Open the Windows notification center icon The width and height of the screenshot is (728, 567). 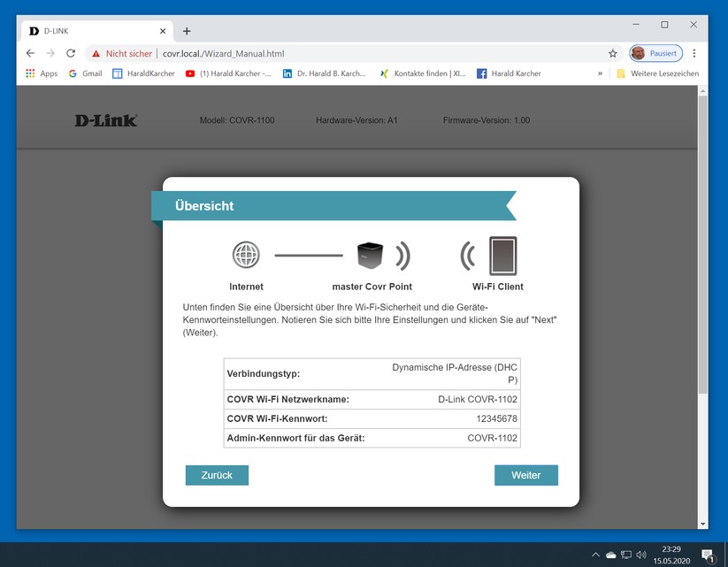tap(709, 555)
